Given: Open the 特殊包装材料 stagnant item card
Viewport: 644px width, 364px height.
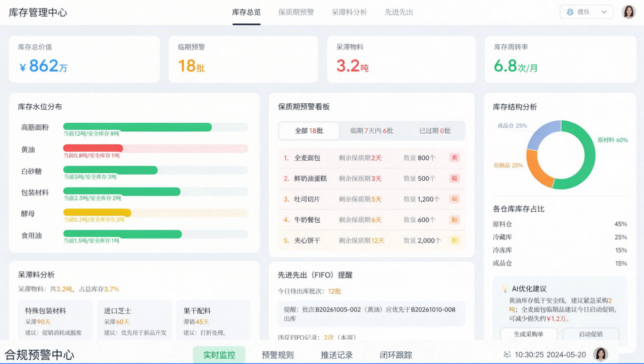Looking at the screenshot, I should pyautogui.click(x=55, y=320).
